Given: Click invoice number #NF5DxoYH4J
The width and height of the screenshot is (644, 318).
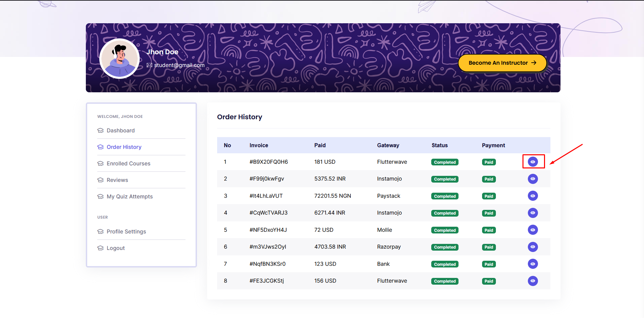Looking at the screenshot, I should click(268, 230).
